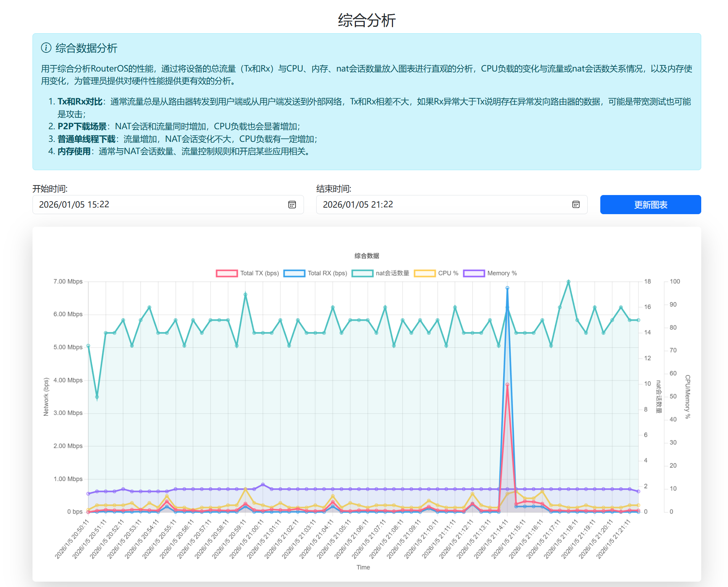Toggle the Memory % legend entry

(x=502, y=273)
